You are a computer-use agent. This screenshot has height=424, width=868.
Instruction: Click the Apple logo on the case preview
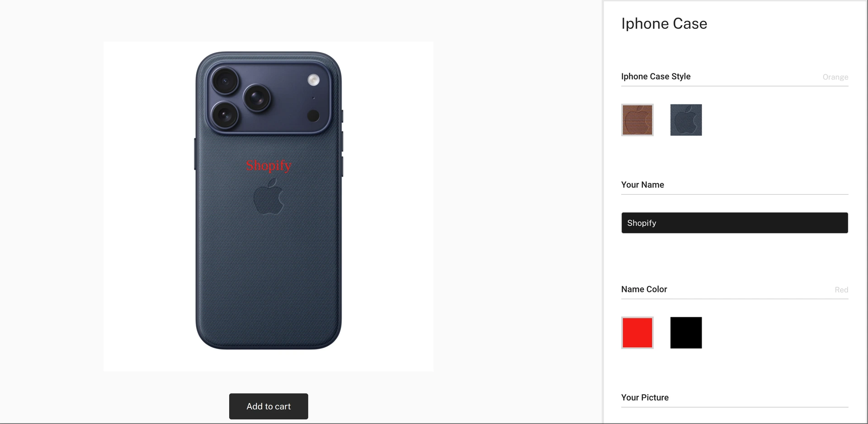269,196
